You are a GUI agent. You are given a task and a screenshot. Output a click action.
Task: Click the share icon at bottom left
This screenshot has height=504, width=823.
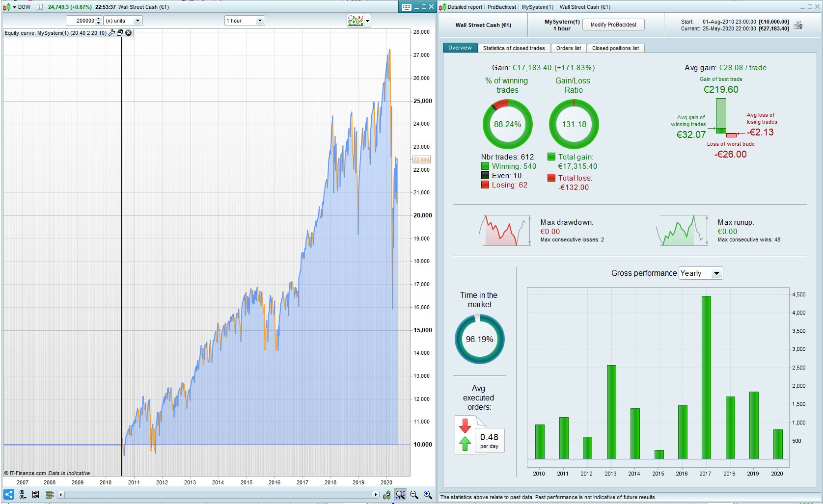pyautogui.click(x=9, y=495)
